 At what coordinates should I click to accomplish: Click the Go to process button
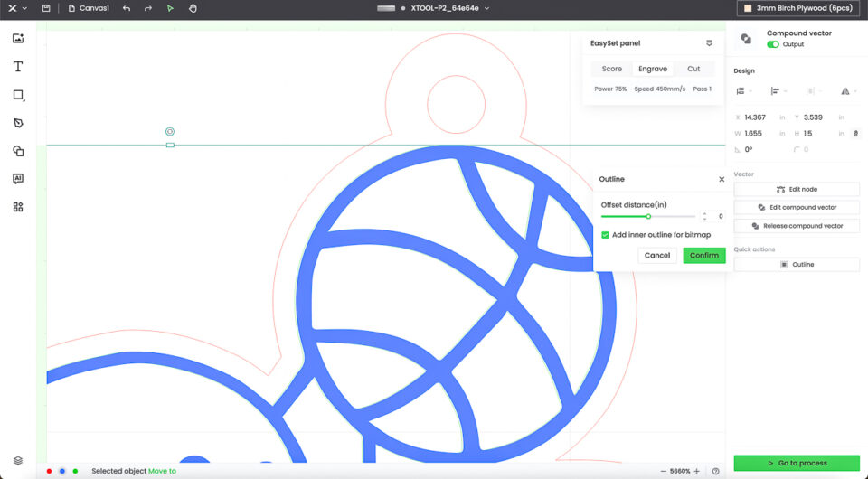797,463
